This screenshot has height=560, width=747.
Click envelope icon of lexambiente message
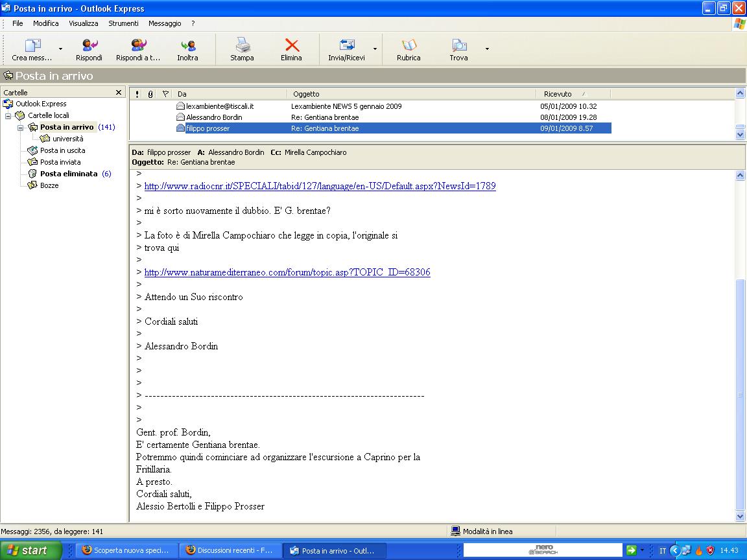tap(180, 106)
